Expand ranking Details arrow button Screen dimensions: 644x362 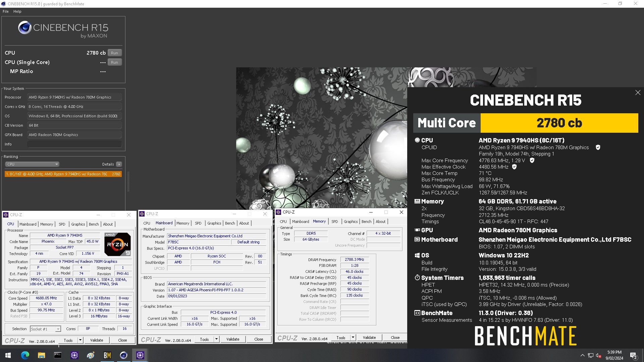click(x=119, y=164)
